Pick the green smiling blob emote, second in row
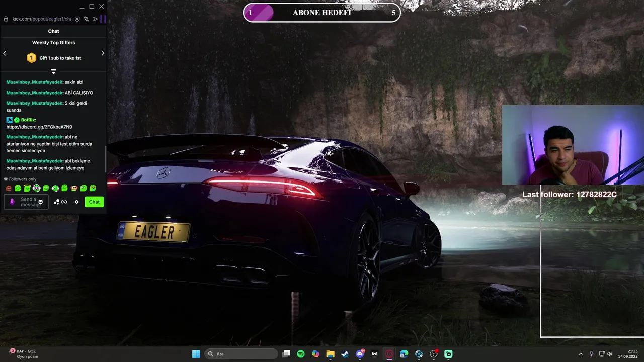Viewport: 644px width, 362px height. coord(18,188)
